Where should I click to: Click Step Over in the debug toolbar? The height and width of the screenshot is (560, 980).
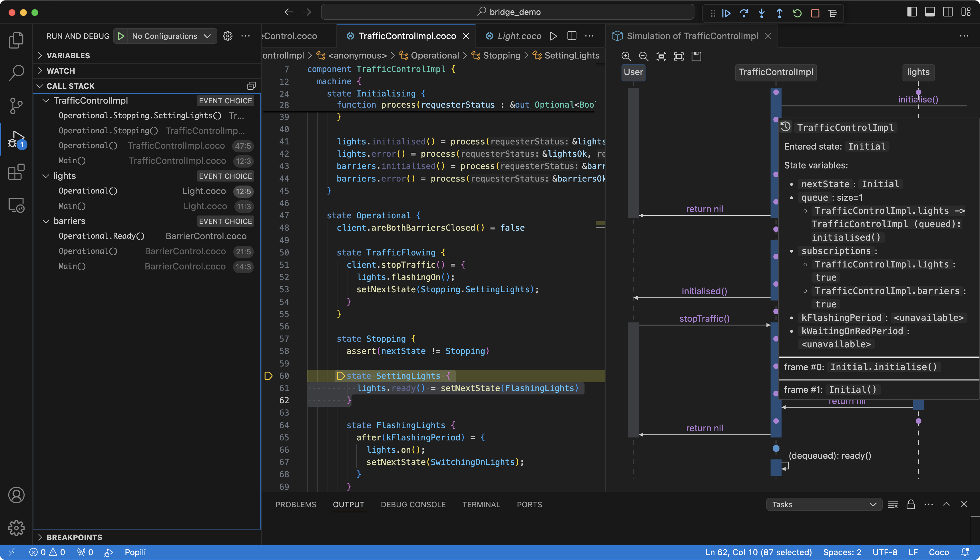pyautogui.click(x=744, y=13)
